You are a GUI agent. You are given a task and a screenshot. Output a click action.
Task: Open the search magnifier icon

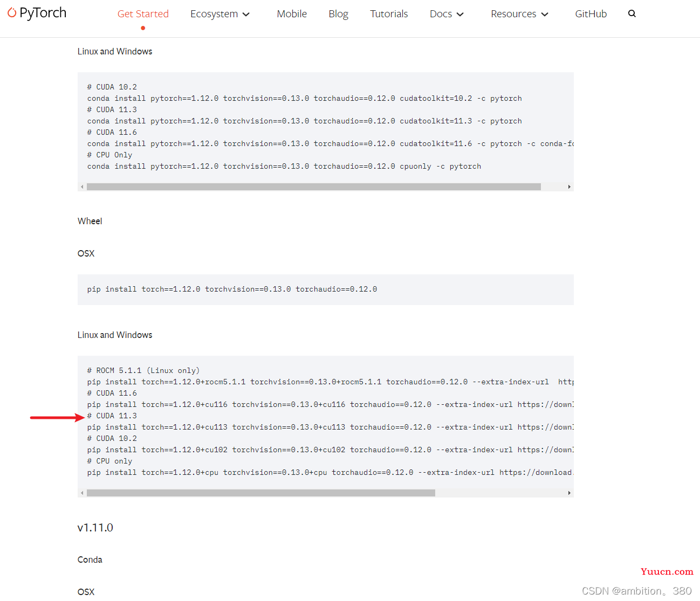pyautogui.click(x=632, y=13)
